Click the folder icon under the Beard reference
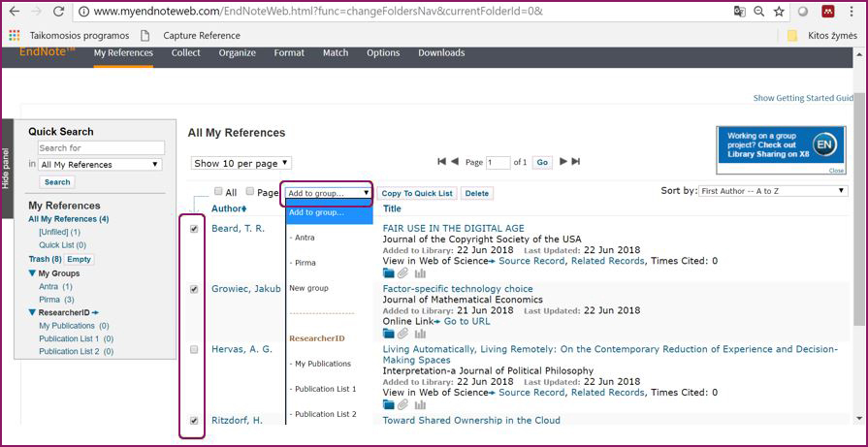The width and height of the screenshot is (868, 447). pyautogui.click(x=389, y=273)
